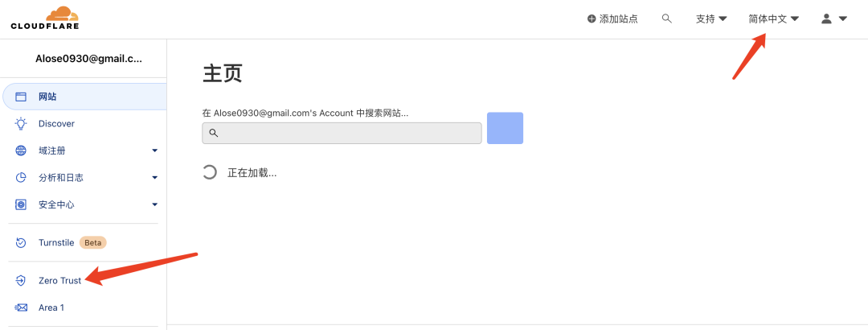This screenshot has height=330, width=868.
Task: Expand the 安全中心 submenu arrow
Action: [x=155, y=204]
